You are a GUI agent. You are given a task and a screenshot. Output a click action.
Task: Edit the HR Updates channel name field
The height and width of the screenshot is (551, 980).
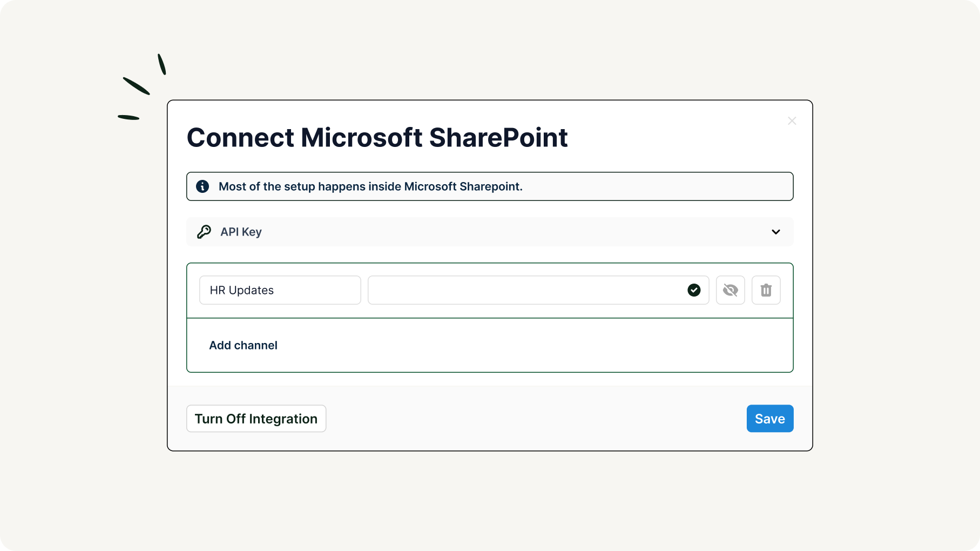point(280,290)
